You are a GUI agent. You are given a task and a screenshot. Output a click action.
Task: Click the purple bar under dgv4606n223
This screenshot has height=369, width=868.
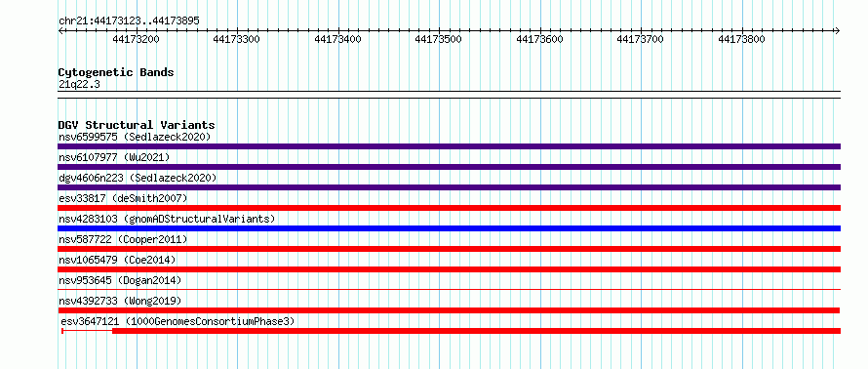449,187
